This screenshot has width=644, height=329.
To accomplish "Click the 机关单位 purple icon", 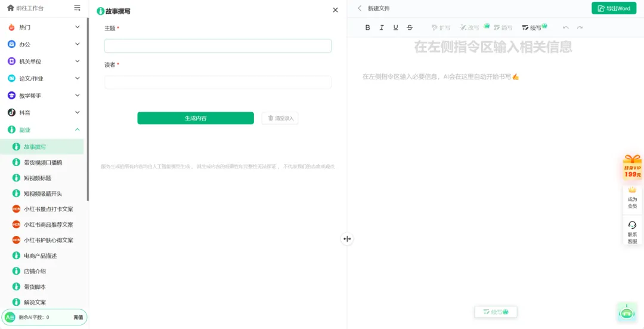I will pyautogui.click(x=11, y=62).
